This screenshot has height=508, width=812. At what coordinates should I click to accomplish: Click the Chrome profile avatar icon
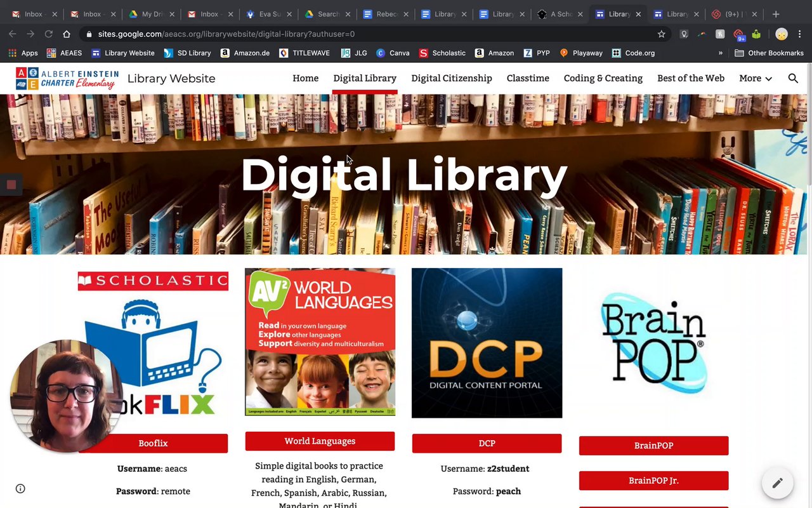click(x=782, y=34)
